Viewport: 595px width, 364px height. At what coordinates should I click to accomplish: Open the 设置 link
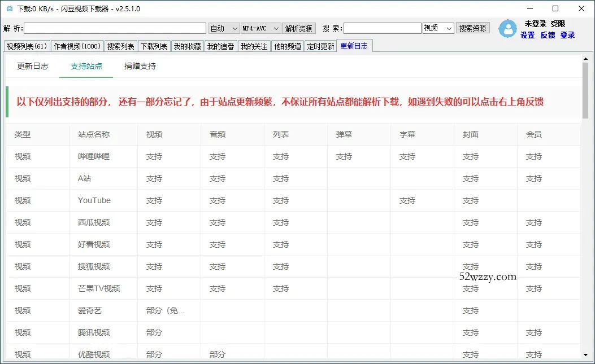coord(527,35)
